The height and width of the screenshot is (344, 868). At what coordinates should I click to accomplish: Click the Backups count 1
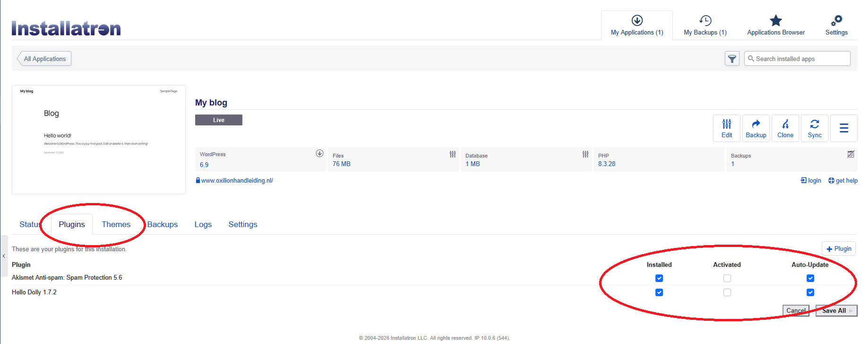point(733,164)
